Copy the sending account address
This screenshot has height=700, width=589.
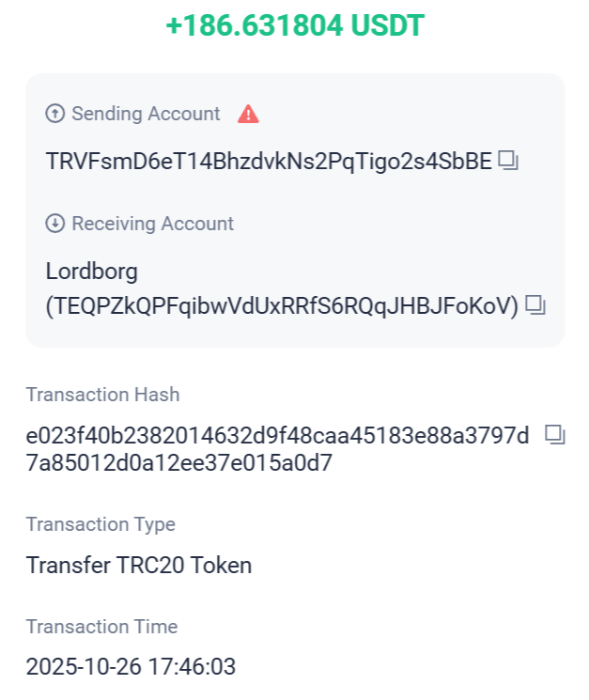(x=508, y=162)
